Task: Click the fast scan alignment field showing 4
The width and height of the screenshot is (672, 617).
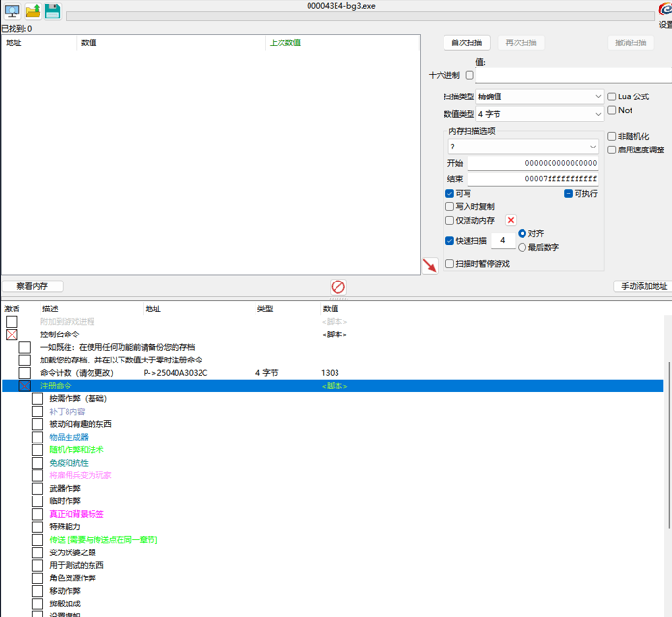Action: click(502, 240)
